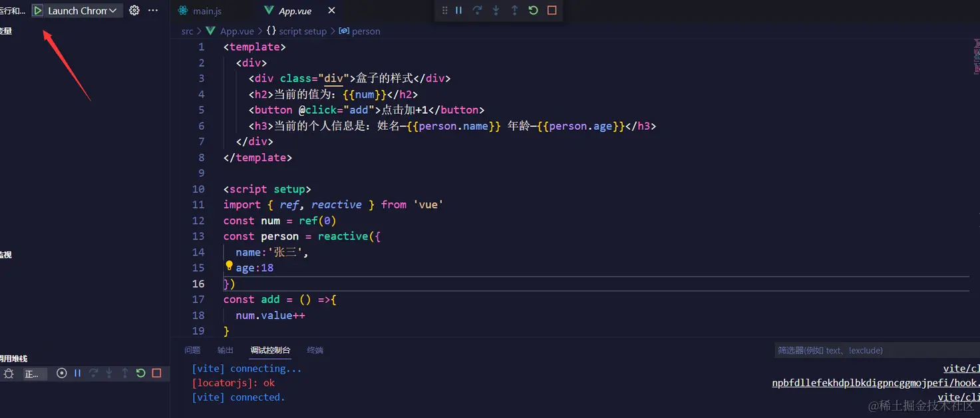Click 'ref(0)' on line 12

click(318, 220)
